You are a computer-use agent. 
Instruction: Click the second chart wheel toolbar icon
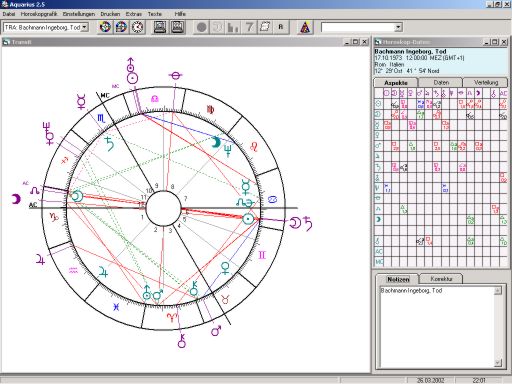[x=121, y=27]
